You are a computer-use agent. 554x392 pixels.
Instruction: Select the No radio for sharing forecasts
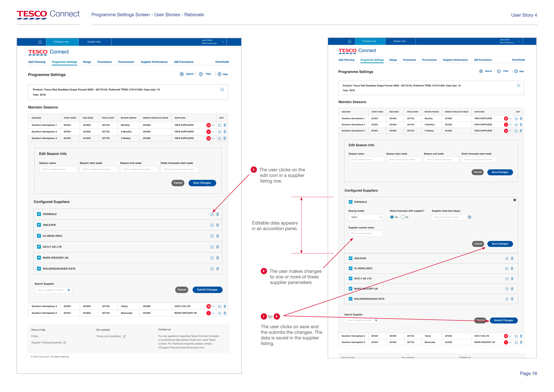[x=403, y=217]
